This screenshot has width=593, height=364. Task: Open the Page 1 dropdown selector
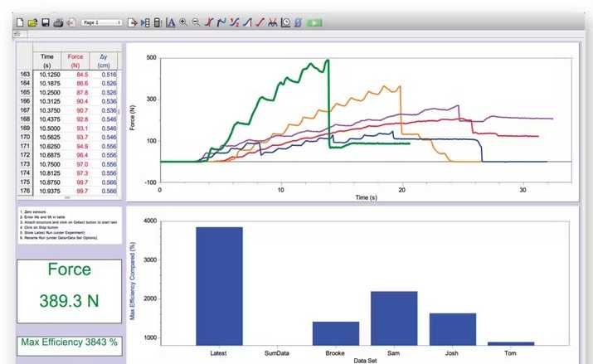[x=101, y=22]
